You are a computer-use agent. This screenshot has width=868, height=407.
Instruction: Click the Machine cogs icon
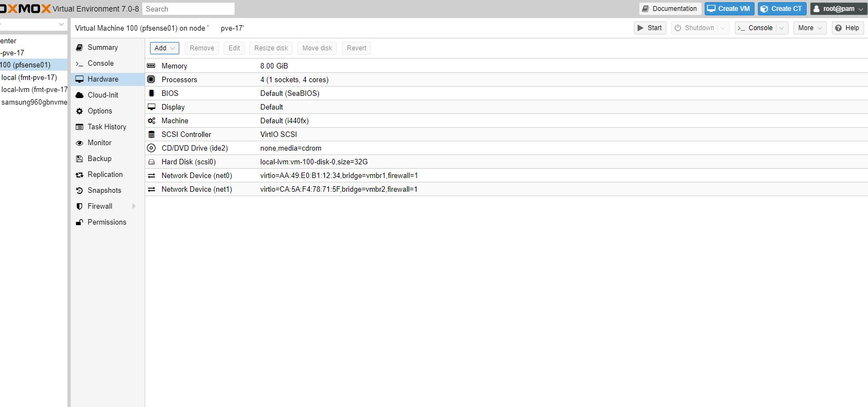coord(151,121)
